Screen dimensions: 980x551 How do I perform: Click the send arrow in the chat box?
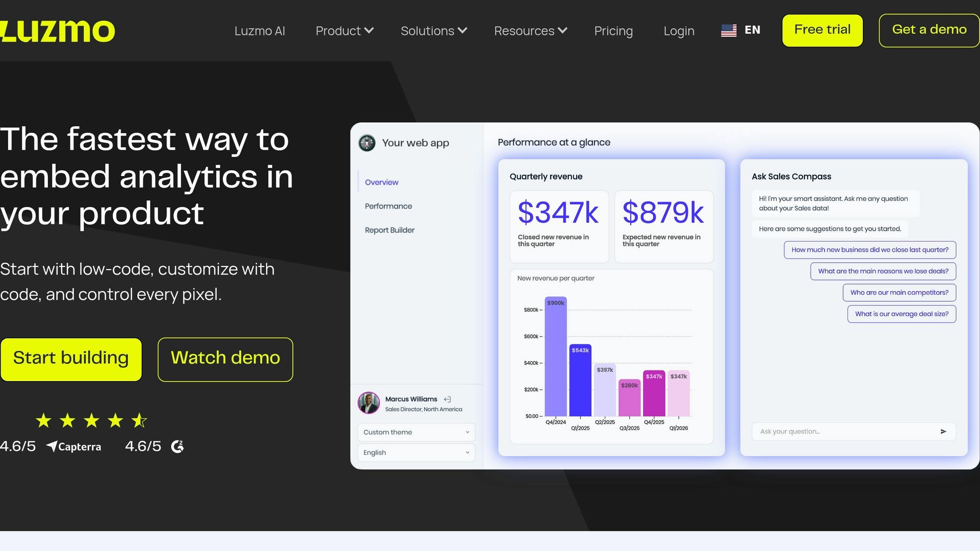[943, 431]
